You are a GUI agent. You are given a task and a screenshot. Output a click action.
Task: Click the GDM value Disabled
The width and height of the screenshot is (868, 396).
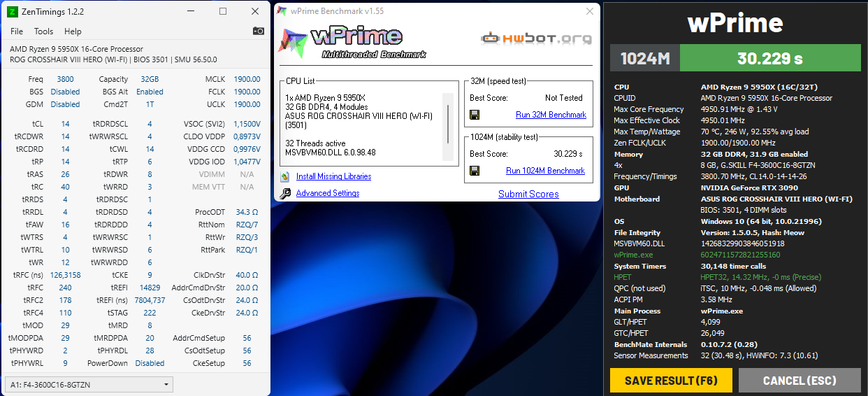65,104
